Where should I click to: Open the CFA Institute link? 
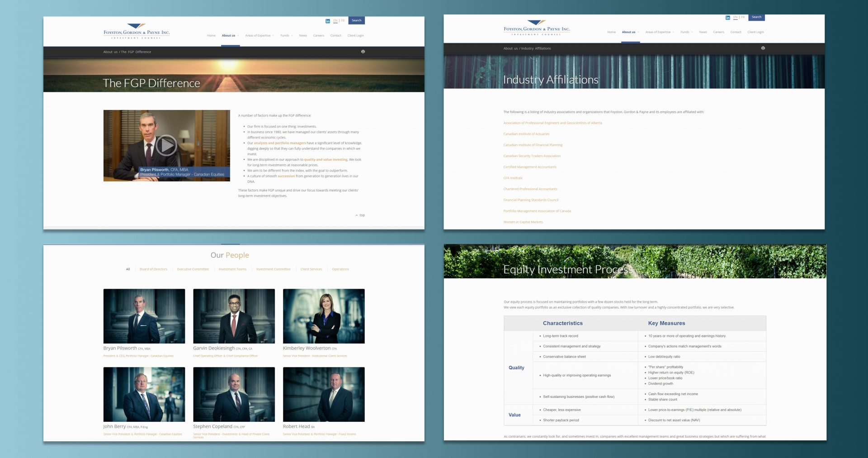(x=513, y=178)
